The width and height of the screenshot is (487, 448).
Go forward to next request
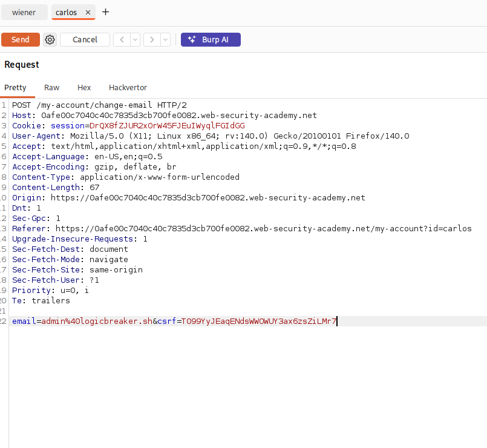coord(152,40)
